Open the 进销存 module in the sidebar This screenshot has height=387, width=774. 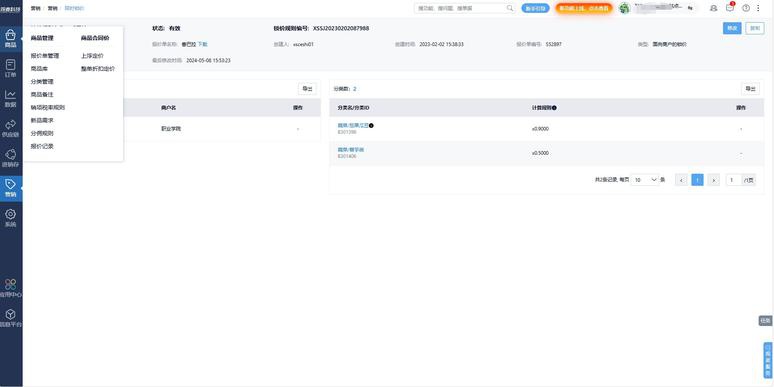tap(10, 158)
